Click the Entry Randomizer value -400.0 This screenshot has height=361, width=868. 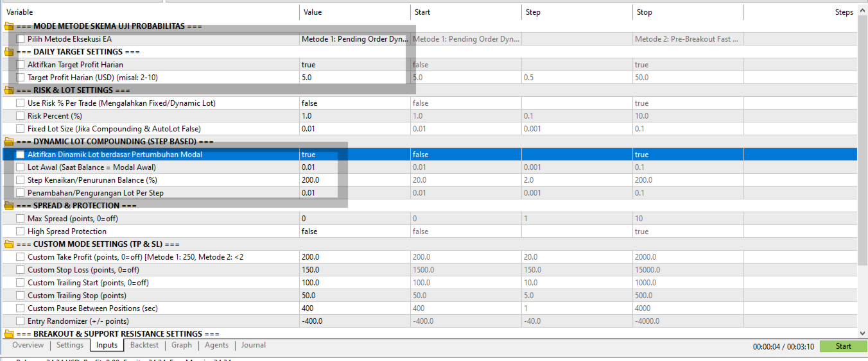click(355, 321)
